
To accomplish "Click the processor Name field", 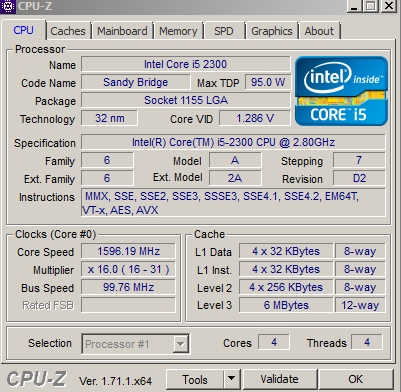I will 185,64.
